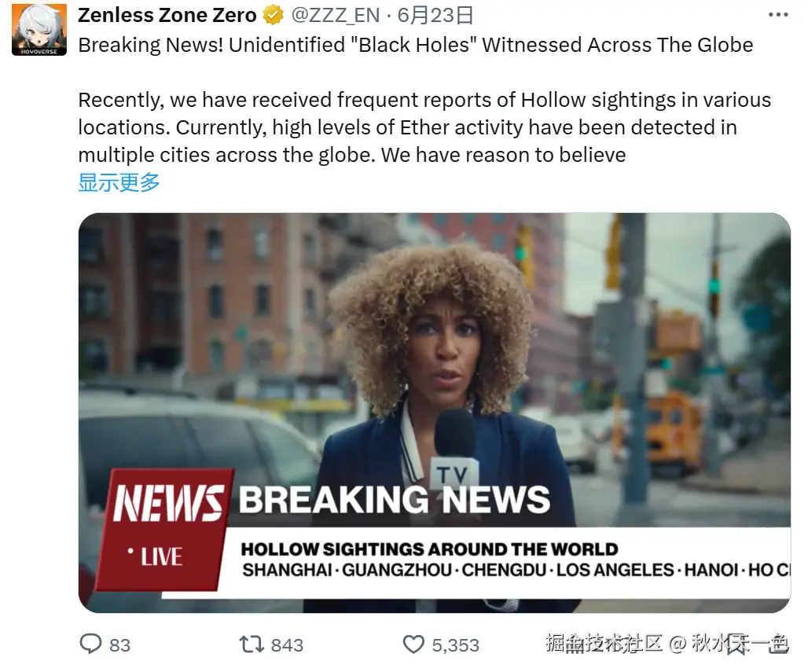Click the reply speech bubble icon
The width and height of the screenshot is (808, 672).
click(90, 644)
